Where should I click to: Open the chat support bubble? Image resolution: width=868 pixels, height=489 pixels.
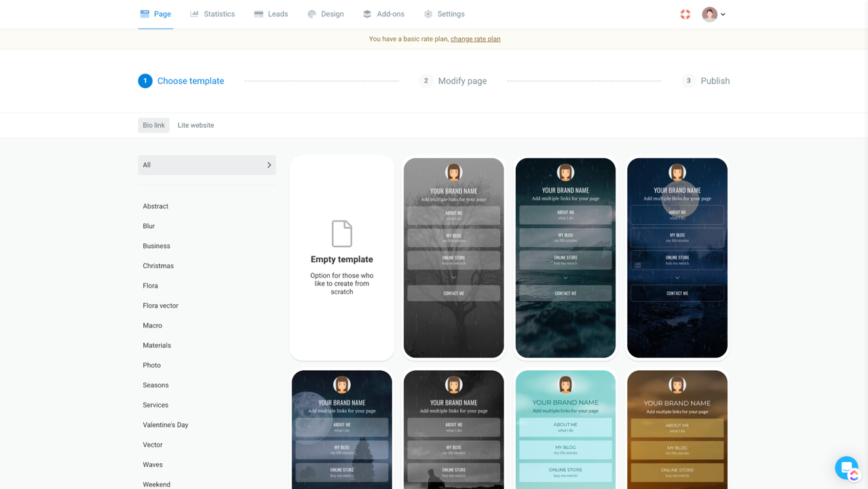pyautogui.click(x=846, y=467)
